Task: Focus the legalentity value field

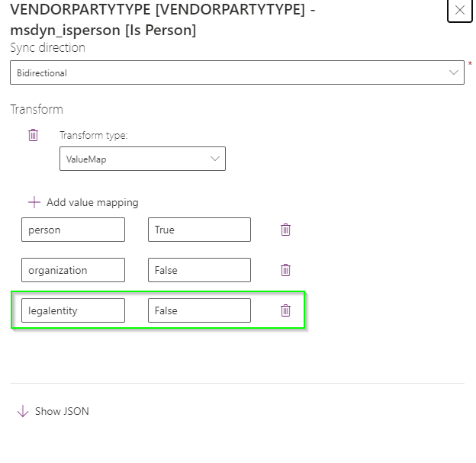Action: [73, 310]
